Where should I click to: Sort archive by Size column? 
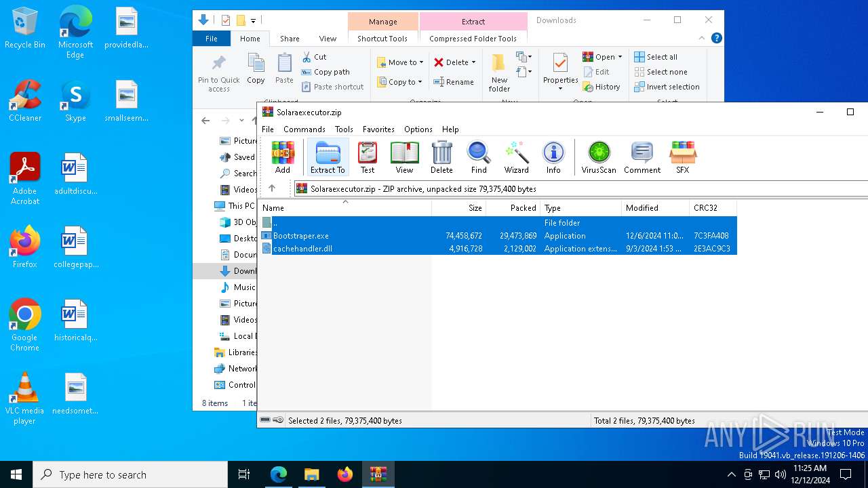(x=458, y=207)
